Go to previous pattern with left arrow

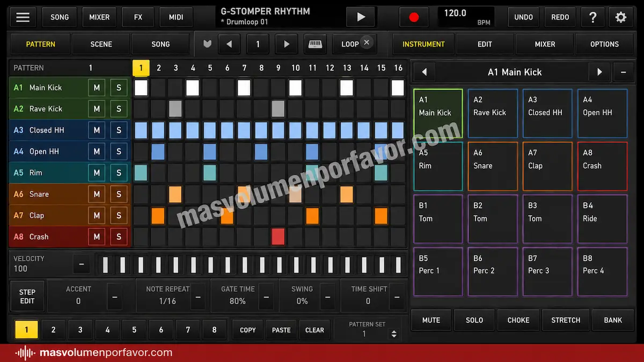[x=229, y=44]
